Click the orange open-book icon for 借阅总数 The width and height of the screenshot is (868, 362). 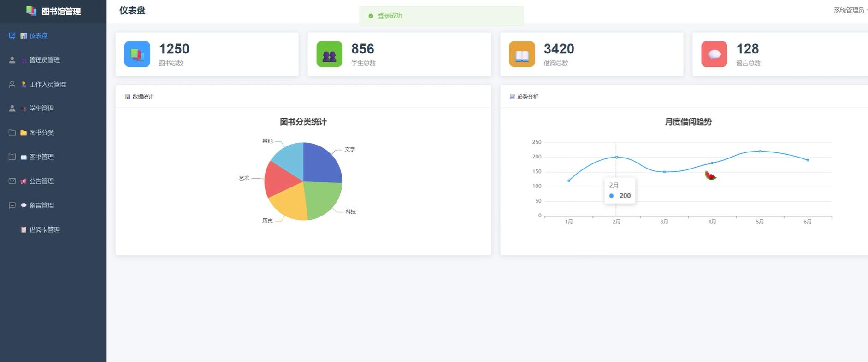(x=522, y=54)
